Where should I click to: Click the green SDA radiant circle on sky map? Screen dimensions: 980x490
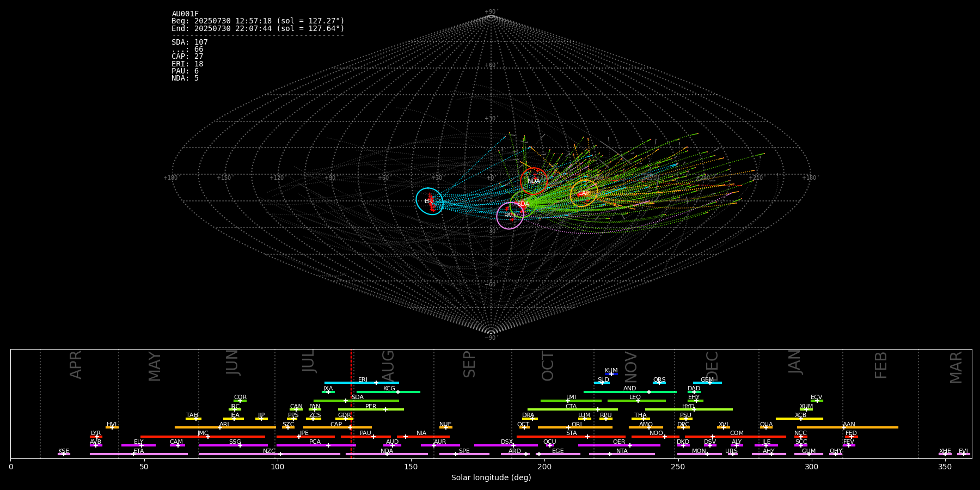pos(523,204)
